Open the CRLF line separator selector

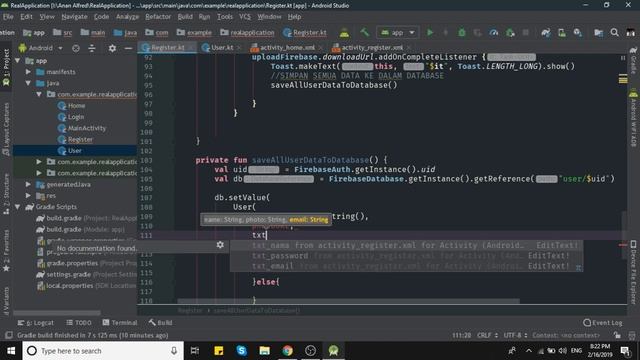[x=487, y=335]
